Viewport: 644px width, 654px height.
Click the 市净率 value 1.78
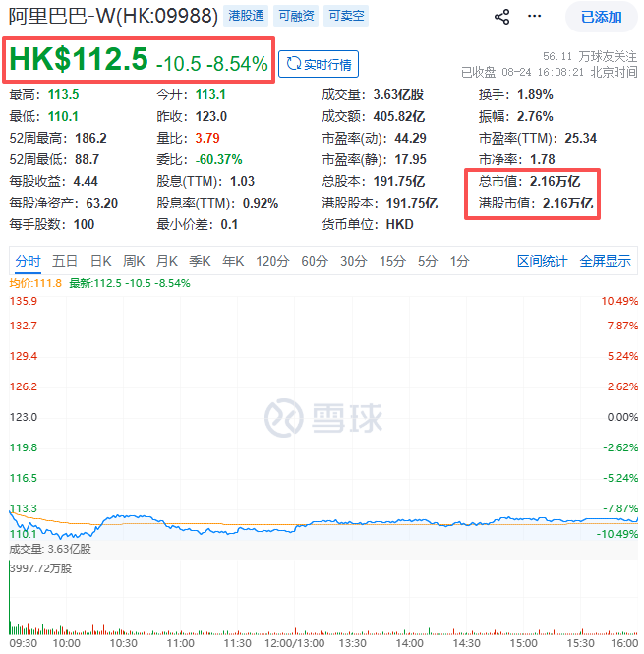click(x=542, y=159)
